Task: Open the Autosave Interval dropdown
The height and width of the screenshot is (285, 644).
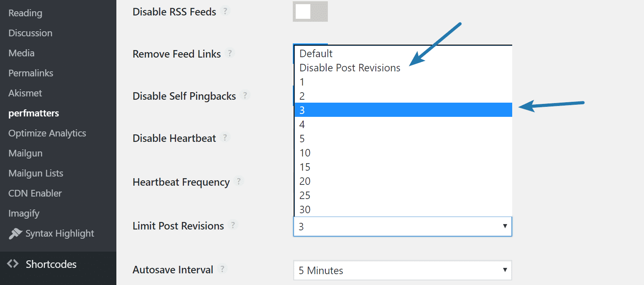Action: point(402,270)
